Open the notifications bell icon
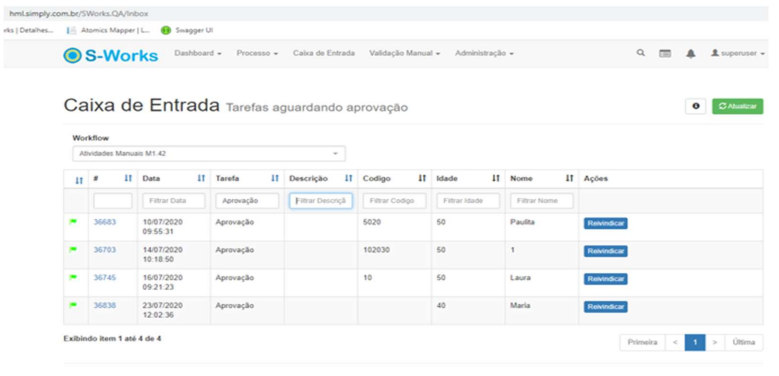The height and width of the screenshot is (376, 779). (691, 53)
